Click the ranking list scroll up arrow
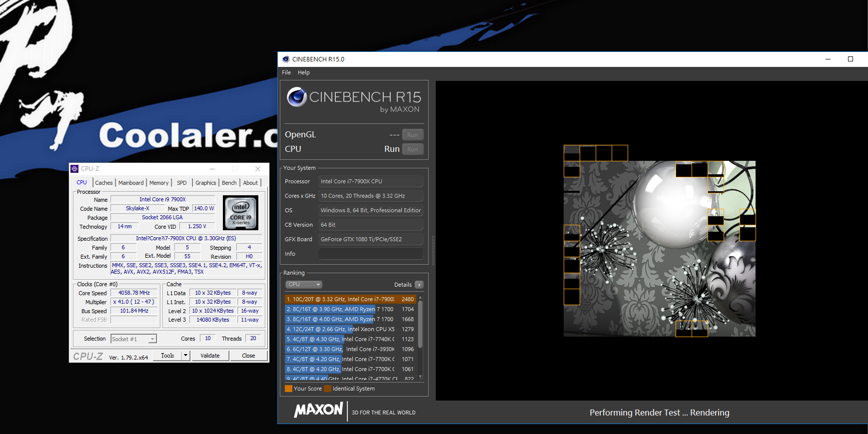The height and width of the screenshot is (434, 868). click(x=420, y=298)
